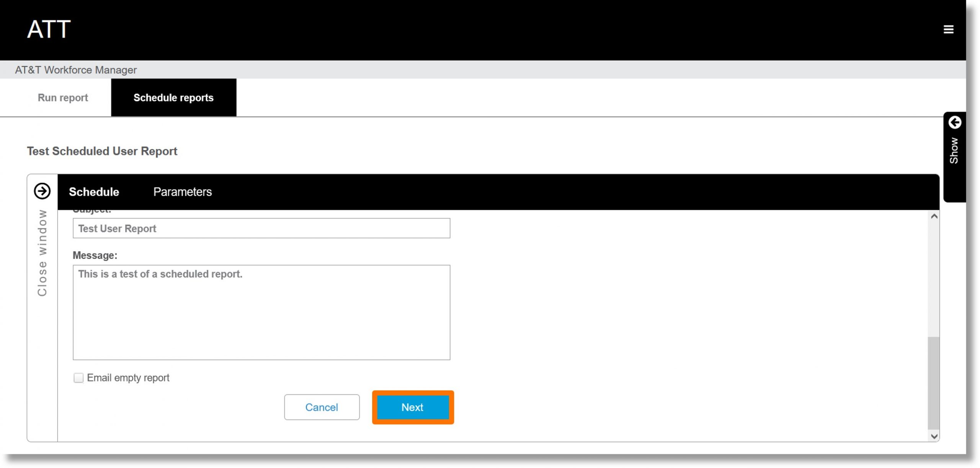The height and width of the screenshot is (468, 980).
Task: Switch to the Parameters tab
Action: pos(183,191)
